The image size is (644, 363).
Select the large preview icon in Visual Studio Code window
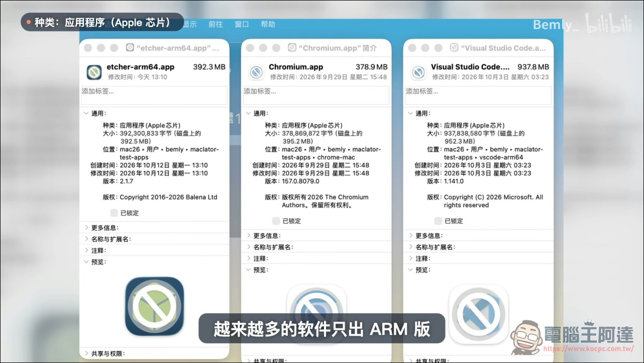coord(478,314)
